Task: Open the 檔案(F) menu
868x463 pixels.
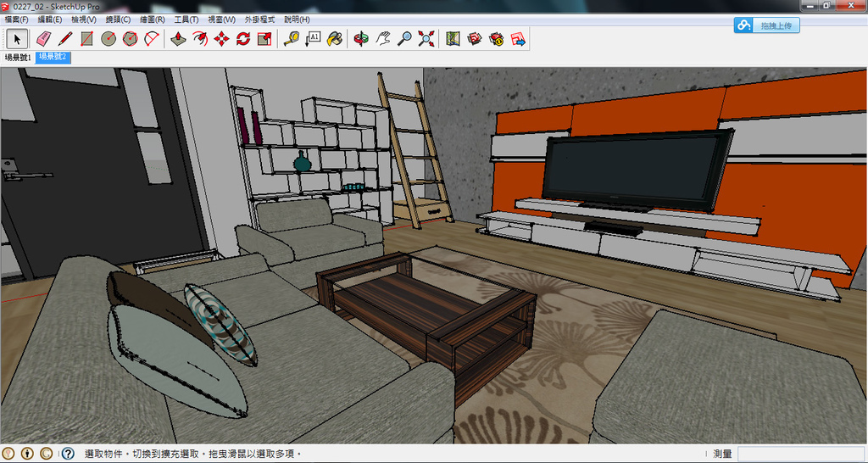Action: coord(17,20)
